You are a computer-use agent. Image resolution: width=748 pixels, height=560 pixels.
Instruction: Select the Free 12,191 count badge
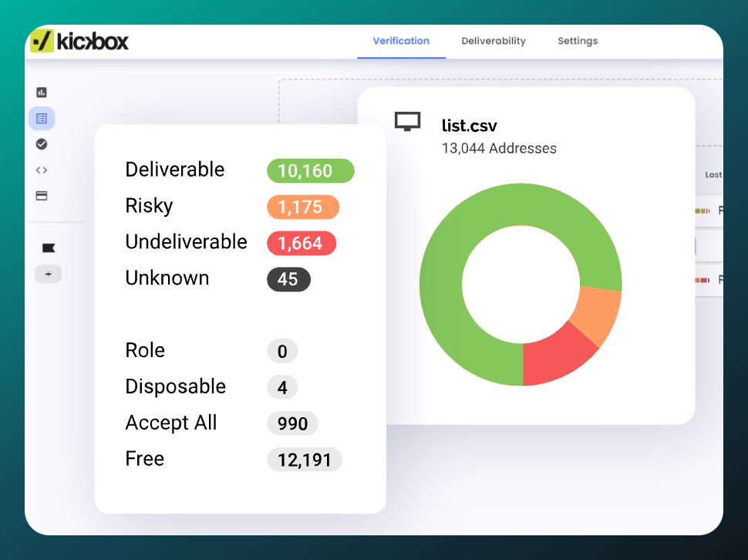point(304,460)
